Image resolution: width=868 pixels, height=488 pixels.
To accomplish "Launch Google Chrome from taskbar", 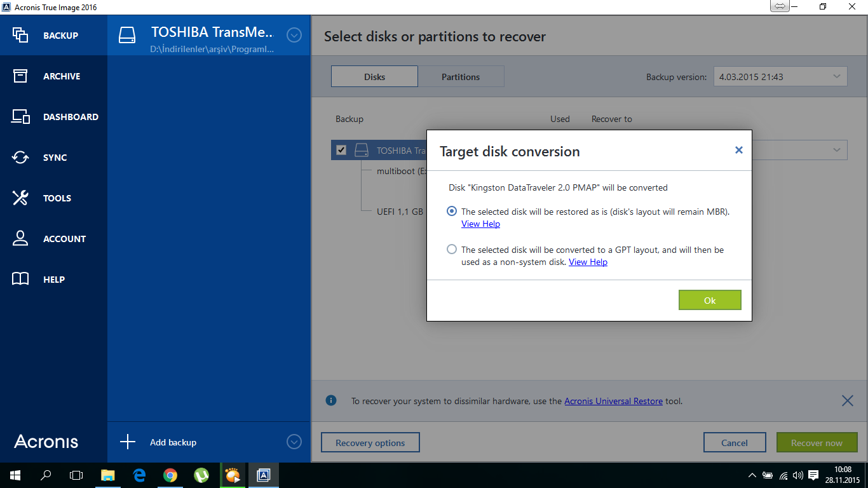I will click(x=170, y=475).
